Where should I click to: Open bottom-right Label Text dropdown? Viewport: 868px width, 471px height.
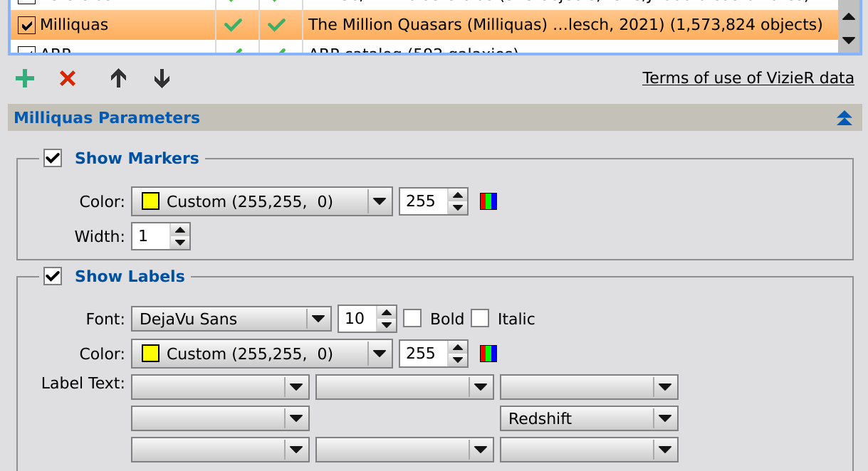click(590, 450)
